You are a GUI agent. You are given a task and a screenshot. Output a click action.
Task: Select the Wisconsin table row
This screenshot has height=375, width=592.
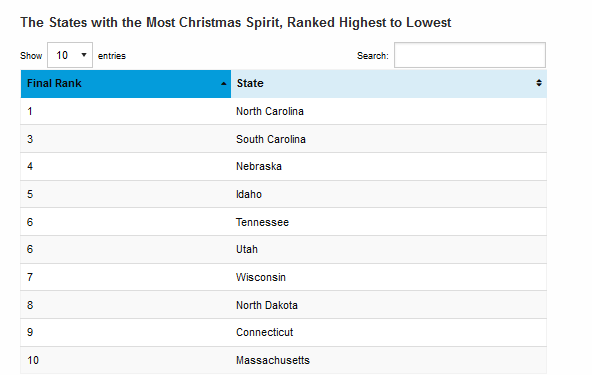[284, 277]
